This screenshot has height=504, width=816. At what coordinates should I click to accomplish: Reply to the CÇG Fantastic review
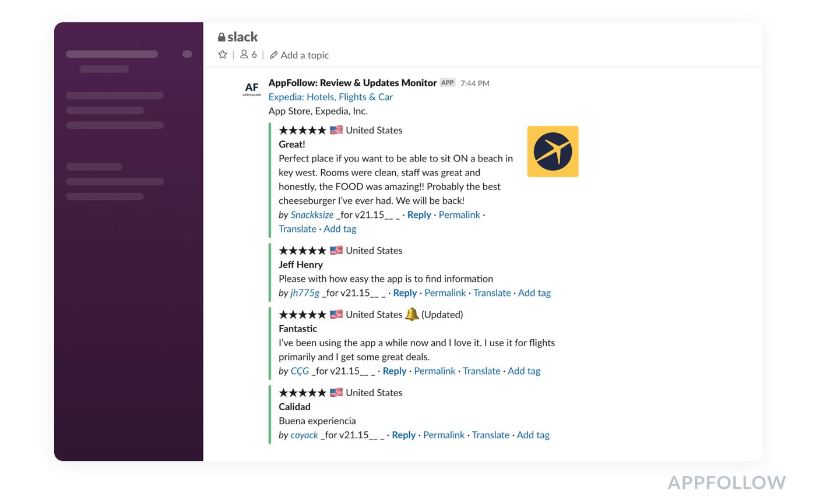pyautogui.click(x=395, y=371)
